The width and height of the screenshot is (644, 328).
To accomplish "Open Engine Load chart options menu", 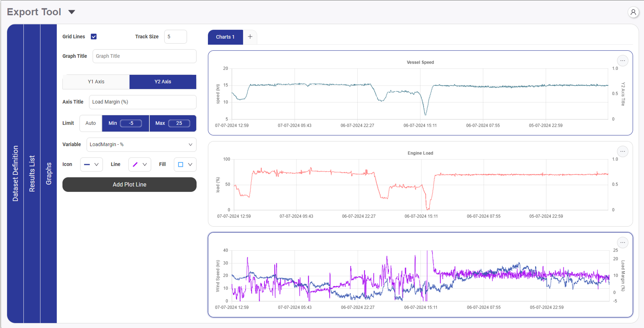I will [623, 151].
